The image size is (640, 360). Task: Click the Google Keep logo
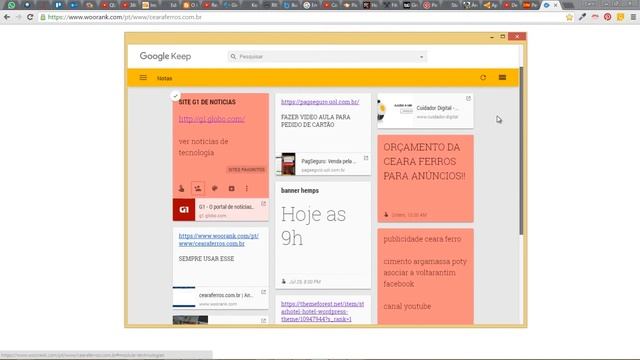(x=165, y=56)
